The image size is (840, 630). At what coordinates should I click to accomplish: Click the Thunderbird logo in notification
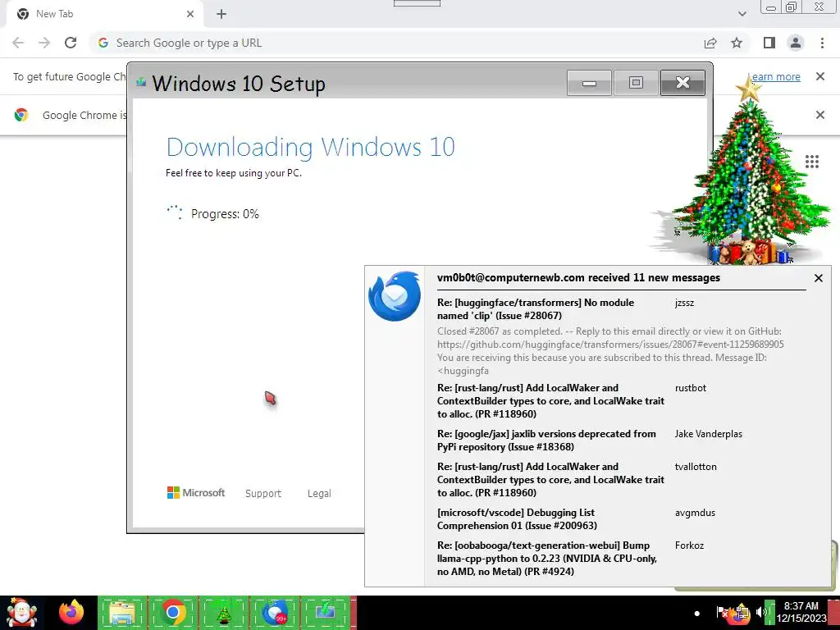pos(395,295)
